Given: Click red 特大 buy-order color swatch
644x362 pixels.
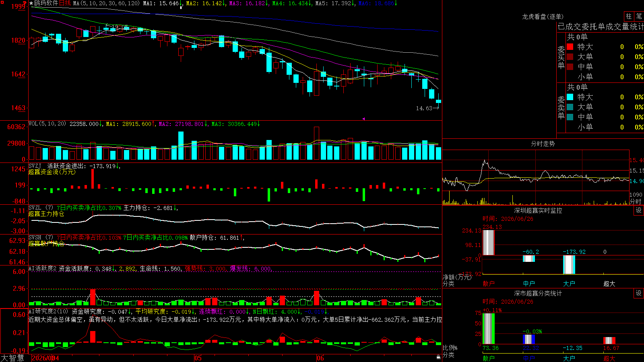Looking at the screenshot, I should coord(570,47).
